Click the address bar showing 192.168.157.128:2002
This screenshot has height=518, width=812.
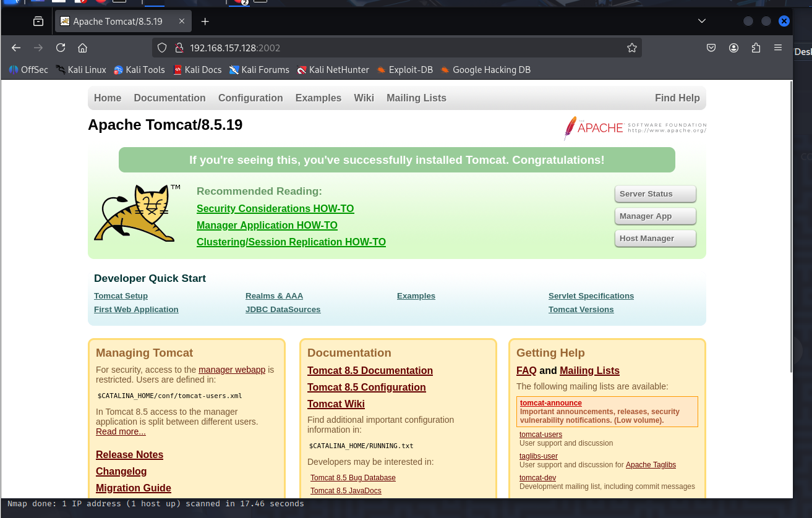(x=396, y=48)
